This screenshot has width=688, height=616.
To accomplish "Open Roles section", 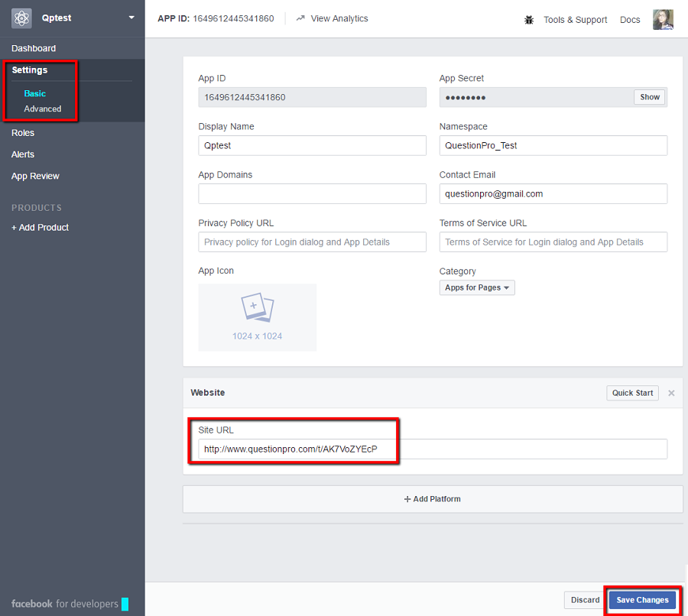I will (23, 133).
